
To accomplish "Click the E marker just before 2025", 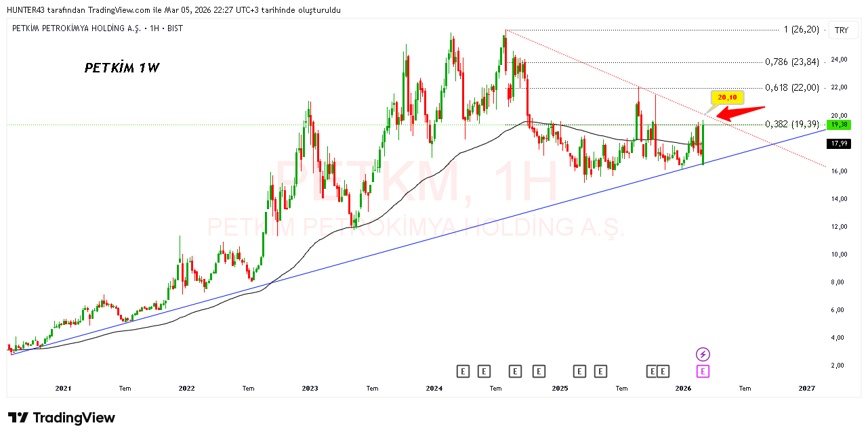I will click(x=539, y=371).
